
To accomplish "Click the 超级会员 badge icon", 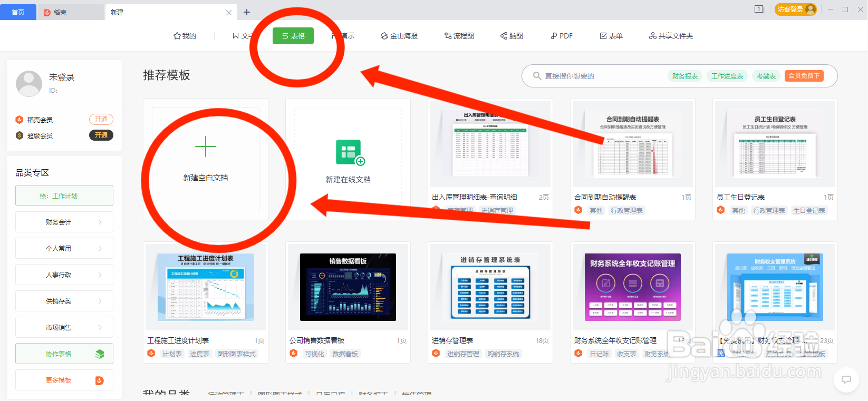I will click(x=20, y=135).
